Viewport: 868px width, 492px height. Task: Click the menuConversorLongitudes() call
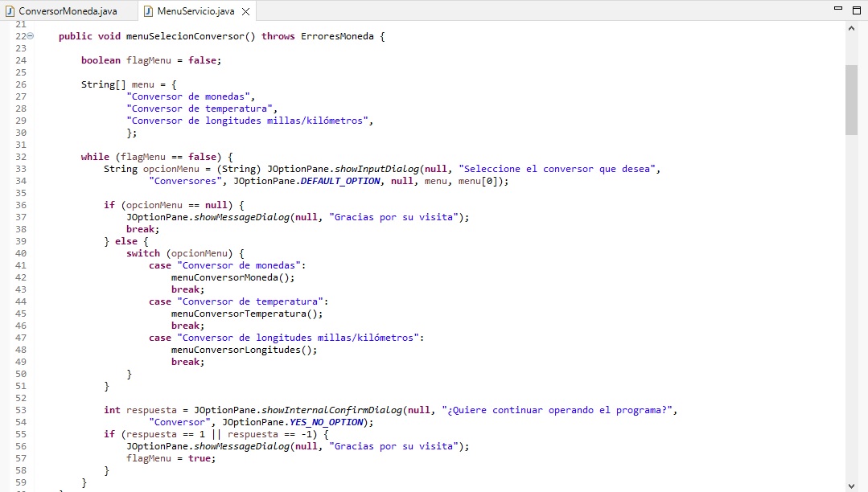(x=244, y=350)
